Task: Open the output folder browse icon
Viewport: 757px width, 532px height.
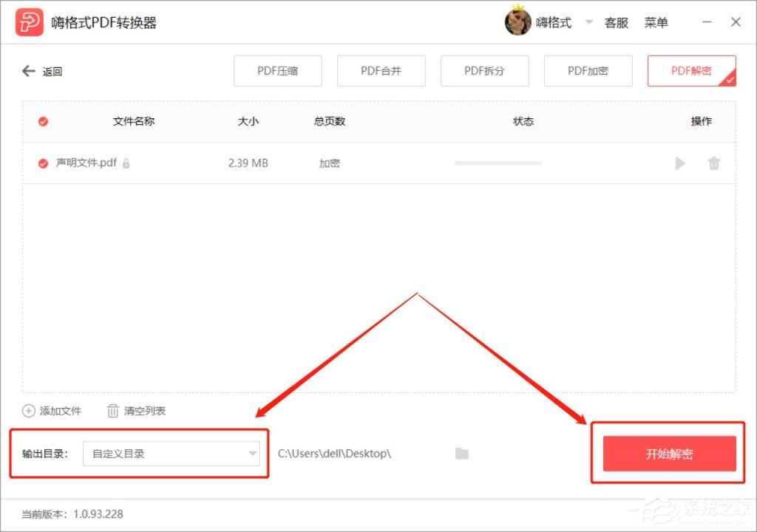Action: click(462, 454)
